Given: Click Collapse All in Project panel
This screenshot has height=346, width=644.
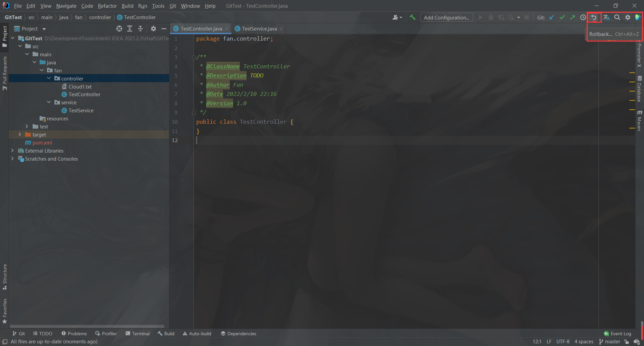Looking at the screenshot, I should pos(141,29).
